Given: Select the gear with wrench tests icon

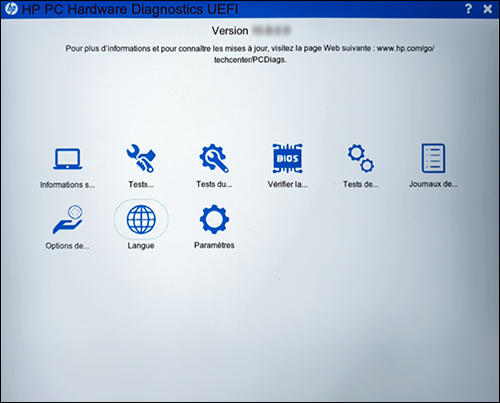Looking at the screenshot, I should pyautogui.click(x=214, y=158).
